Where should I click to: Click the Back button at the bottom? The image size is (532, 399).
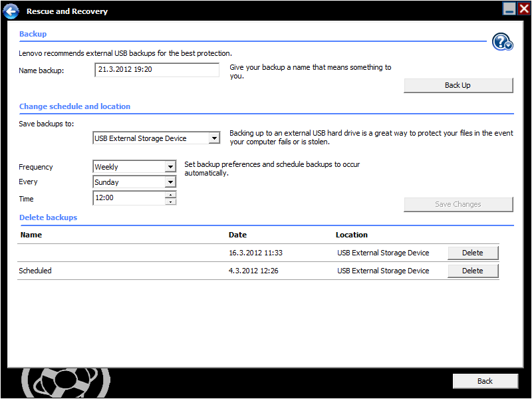coord(485,381)
